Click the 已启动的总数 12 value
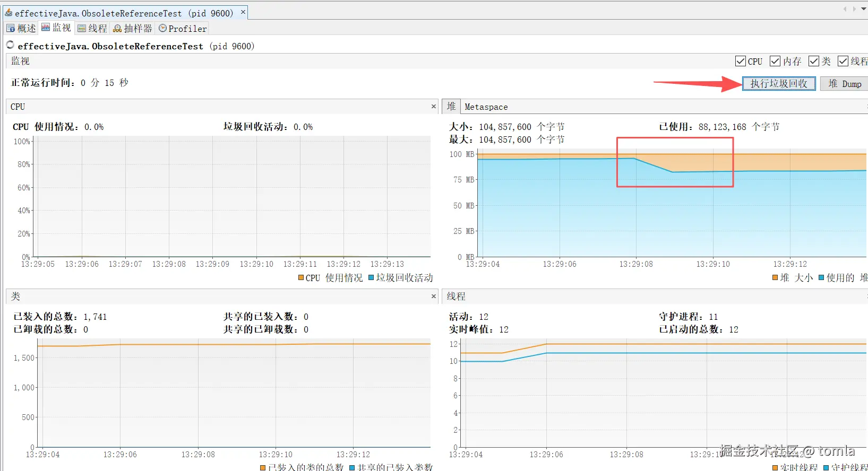This screenshot has height=471, width=868. coord(734,329)
